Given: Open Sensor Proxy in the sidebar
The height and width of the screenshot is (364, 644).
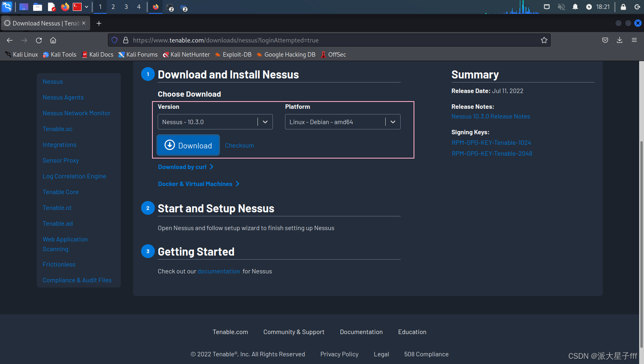Looking at the screenshot, I should point(61,161).
